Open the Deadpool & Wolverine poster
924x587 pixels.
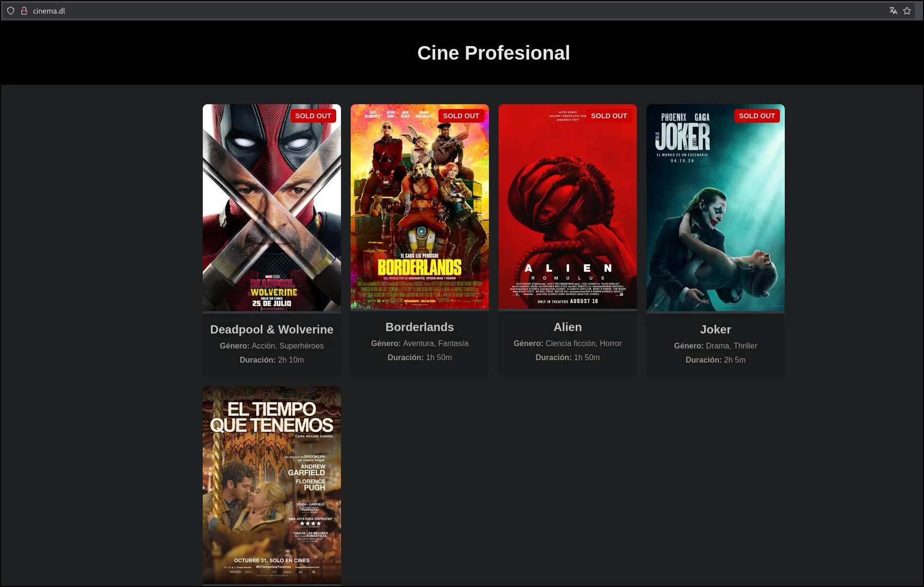coord(272,207)
